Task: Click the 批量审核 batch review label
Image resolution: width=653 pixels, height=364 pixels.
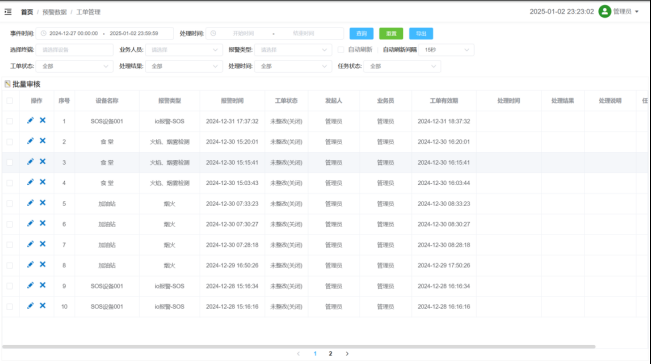Action: pyautogui.click(x=26, y=84)
